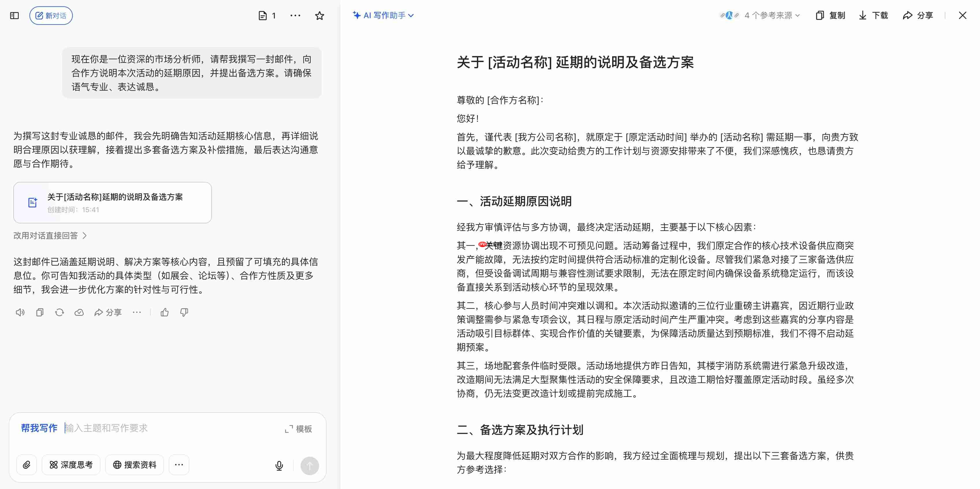980x489 pixels.
Task: Open the top more-options ellipsis menu
Action: tap(295, 16)
